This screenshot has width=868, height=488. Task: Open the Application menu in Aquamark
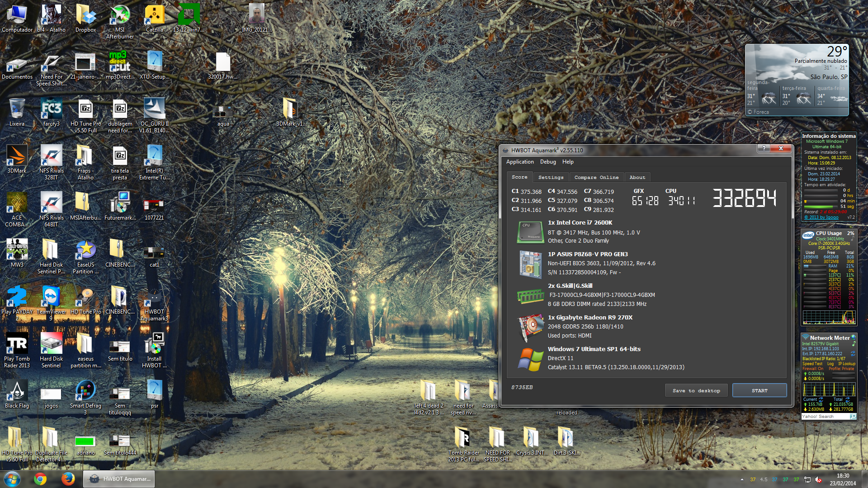(519, 162)
